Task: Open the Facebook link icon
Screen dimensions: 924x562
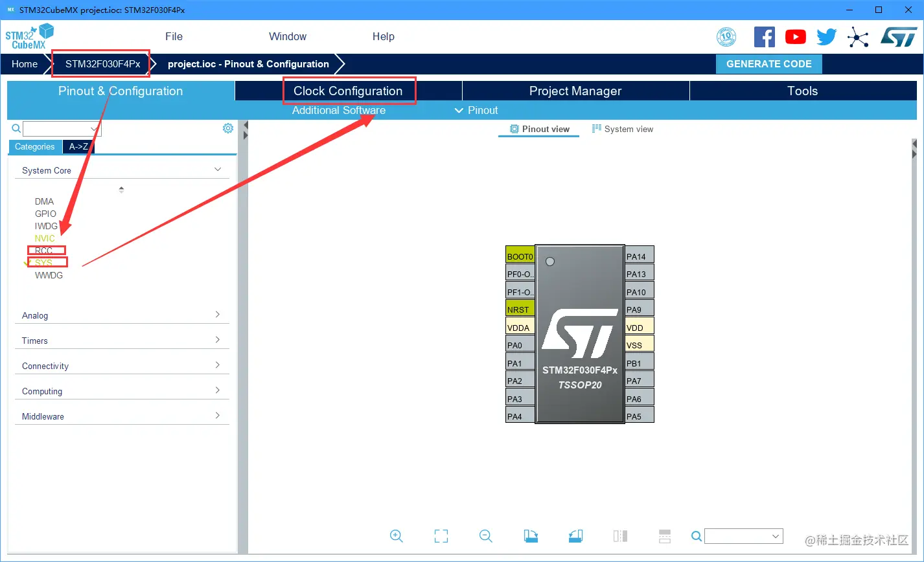Action: 765,37
